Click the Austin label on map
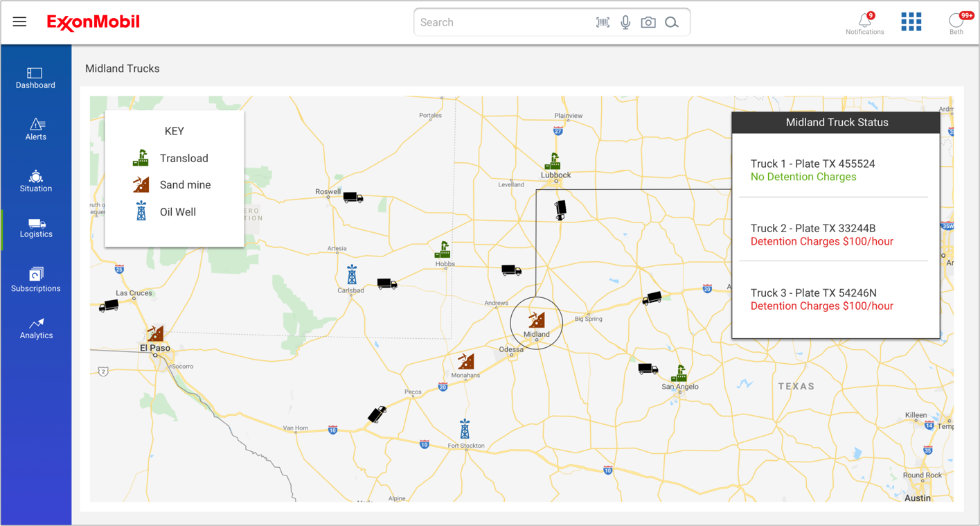The height and width of the screenshot is (526, 980). click(918, 498)
